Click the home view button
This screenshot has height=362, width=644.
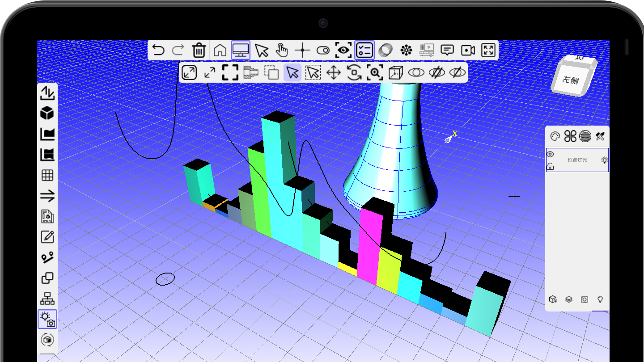[220, 50]
